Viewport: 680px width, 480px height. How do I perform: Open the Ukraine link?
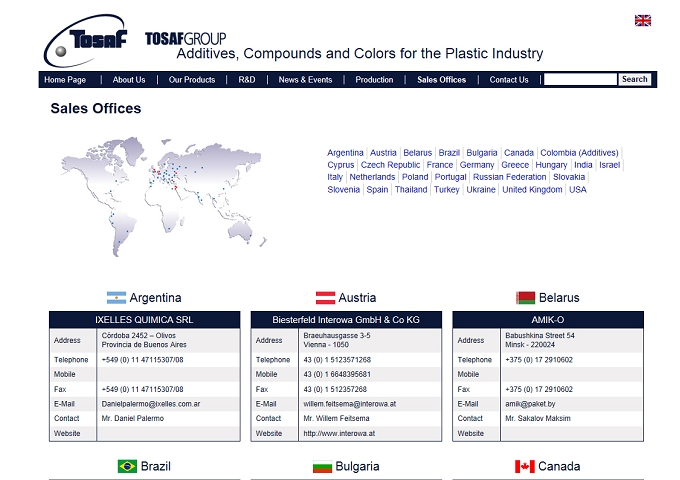click(x=481, y=189)
